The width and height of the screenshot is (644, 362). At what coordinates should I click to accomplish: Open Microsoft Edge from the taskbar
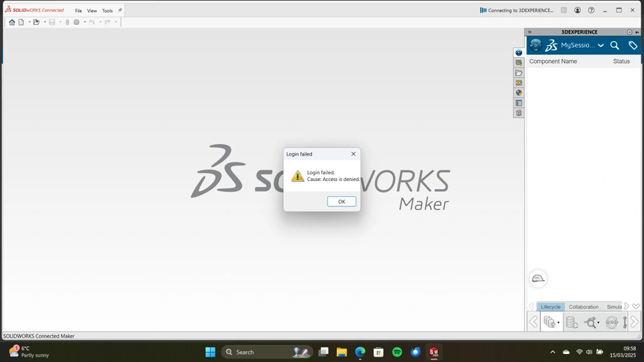pyautogui.click(x=360, y=352)
